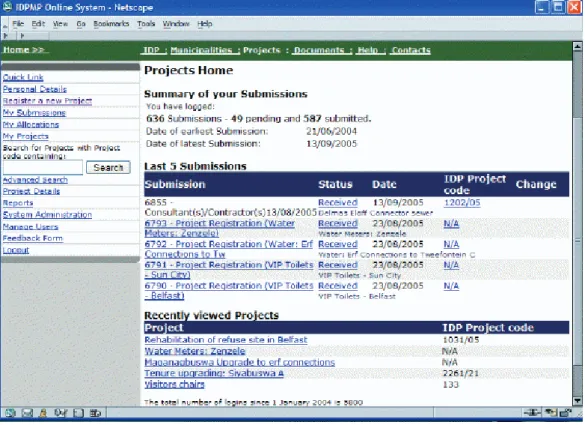Screen dimensions: 585x425
Task: Focus the project code search field
Action: tap(43, 168)
